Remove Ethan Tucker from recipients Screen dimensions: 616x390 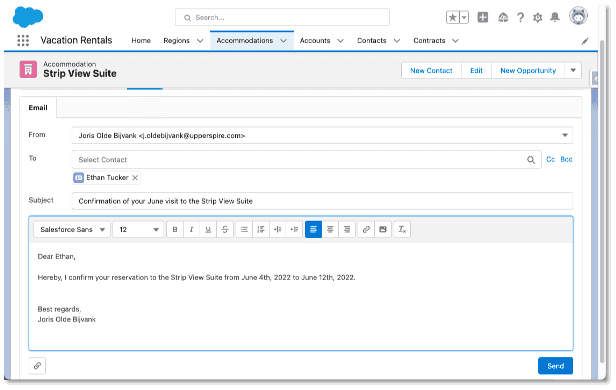pos(135,178)
